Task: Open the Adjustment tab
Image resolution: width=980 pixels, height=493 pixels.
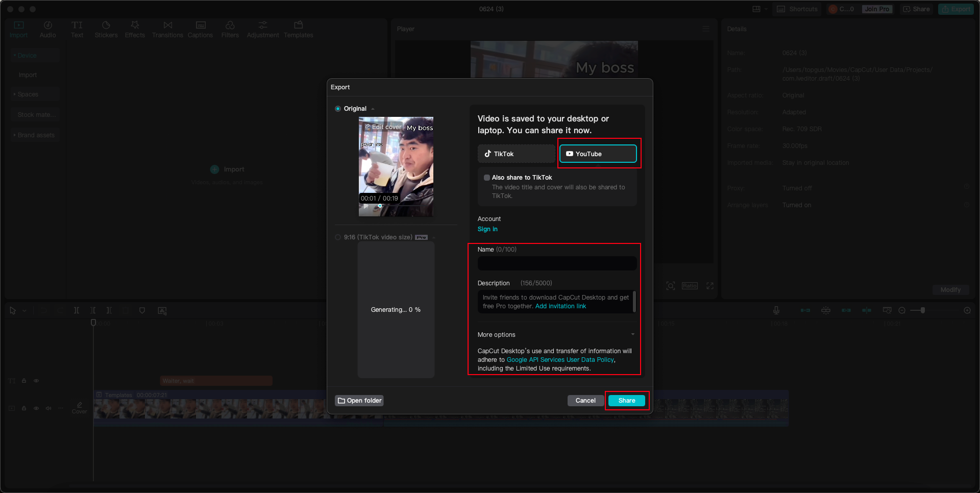Action: [263, 30]
